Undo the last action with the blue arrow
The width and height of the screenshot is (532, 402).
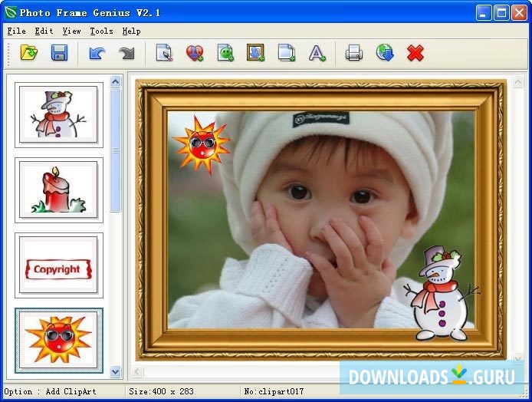[97, 53]
